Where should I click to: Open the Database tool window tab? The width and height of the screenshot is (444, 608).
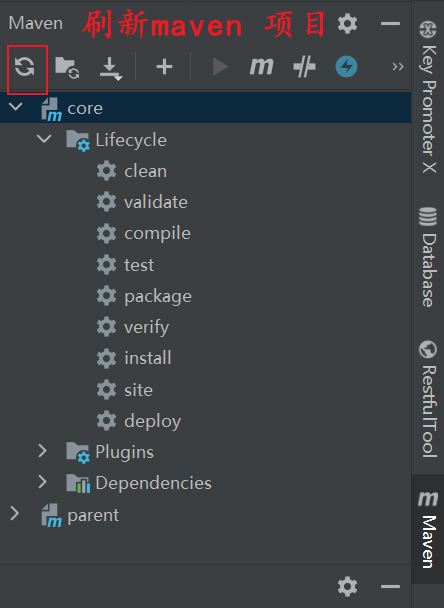pos(428,257)
